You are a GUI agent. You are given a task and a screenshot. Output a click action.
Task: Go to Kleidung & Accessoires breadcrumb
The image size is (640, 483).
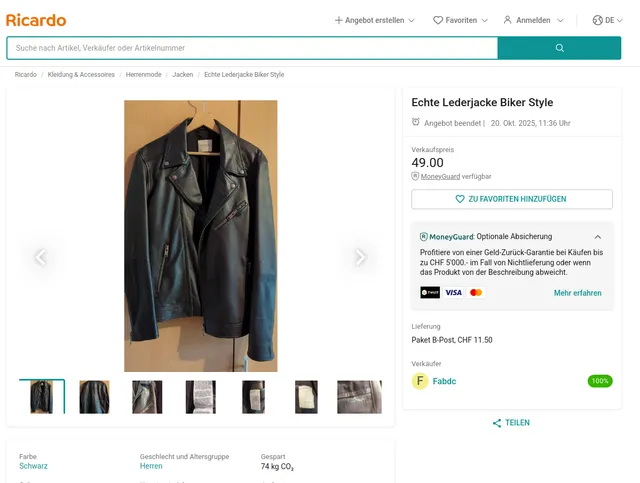(81, 75)
